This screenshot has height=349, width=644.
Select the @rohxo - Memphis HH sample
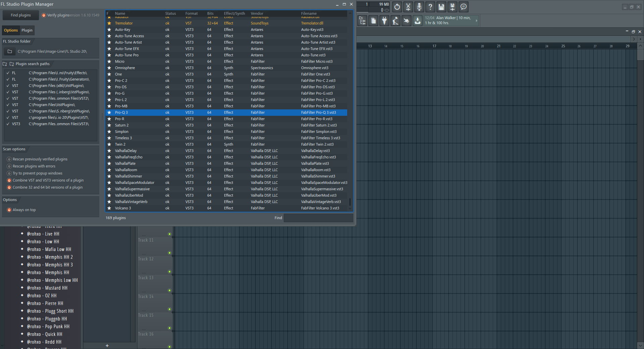(x=48, y=272)
